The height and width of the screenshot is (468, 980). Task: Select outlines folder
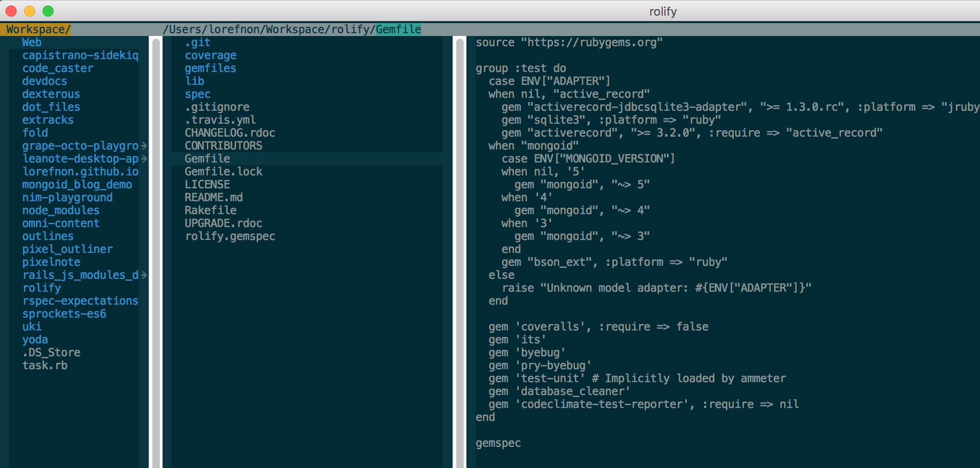(48, 236)
